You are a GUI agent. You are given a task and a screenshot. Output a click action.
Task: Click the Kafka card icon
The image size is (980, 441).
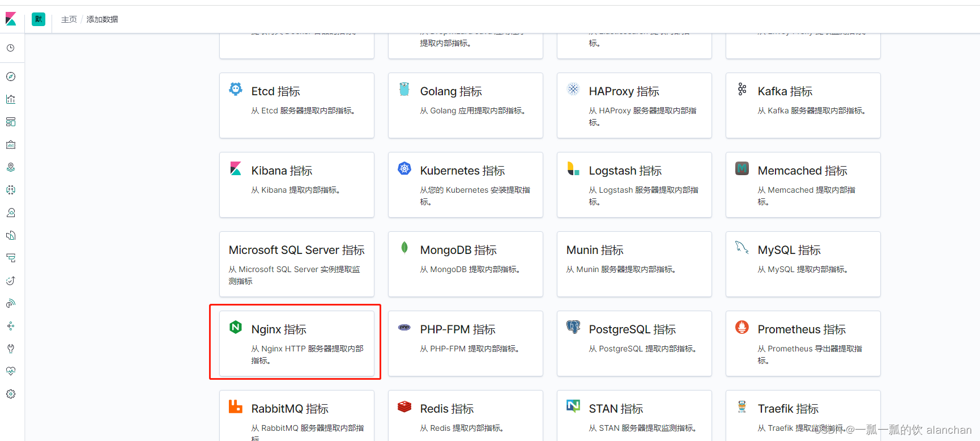tap(742, 89)
